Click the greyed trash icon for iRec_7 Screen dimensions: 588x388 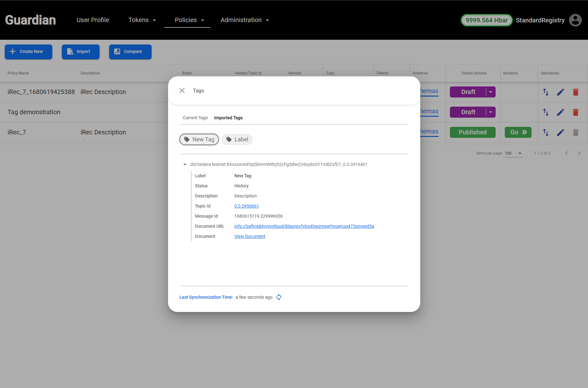coord(575,132)
